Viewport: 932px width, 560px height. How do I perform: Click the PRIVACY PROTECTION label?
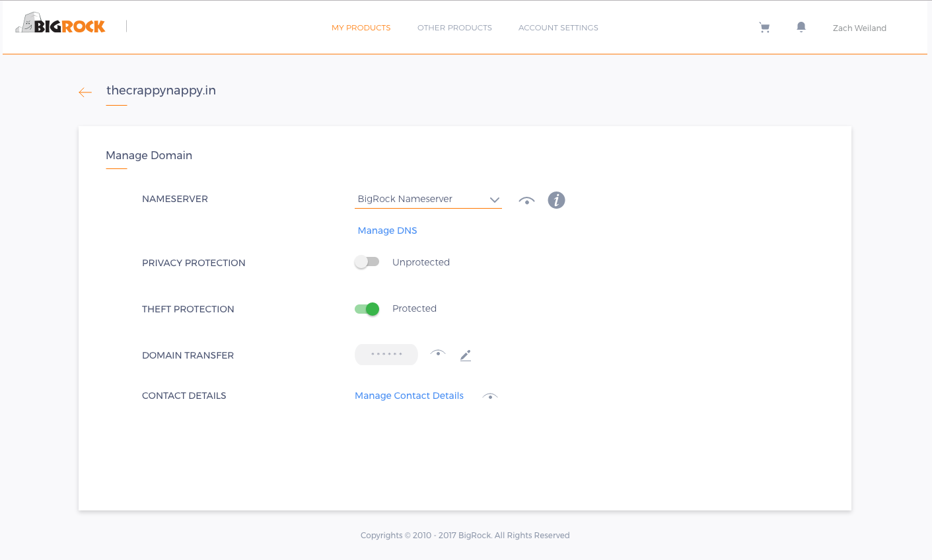[x=194, y=263]
